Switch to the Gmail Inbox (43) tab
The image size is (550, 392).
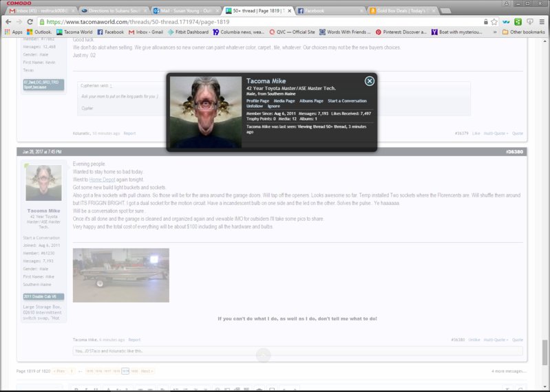41,11
